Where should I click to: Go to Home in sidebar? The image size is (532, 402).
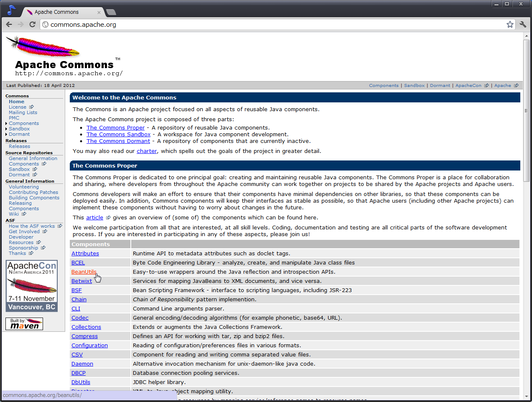(16, 102)
